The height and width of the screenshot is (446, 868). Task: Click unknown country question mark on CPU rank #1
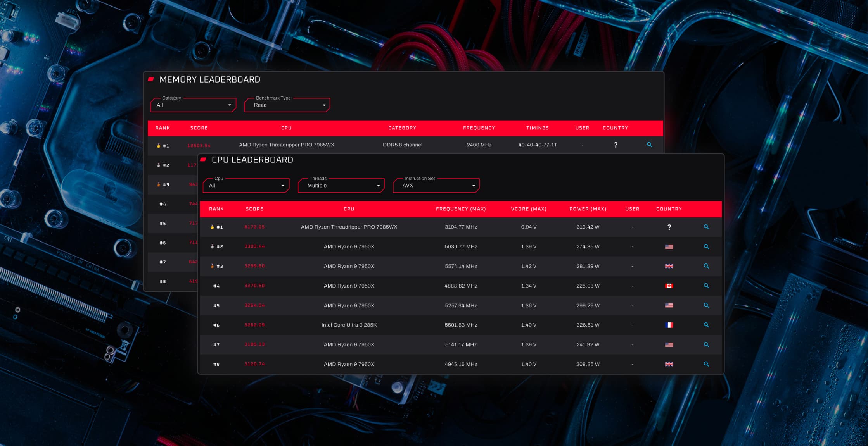[x=669, y=227]
